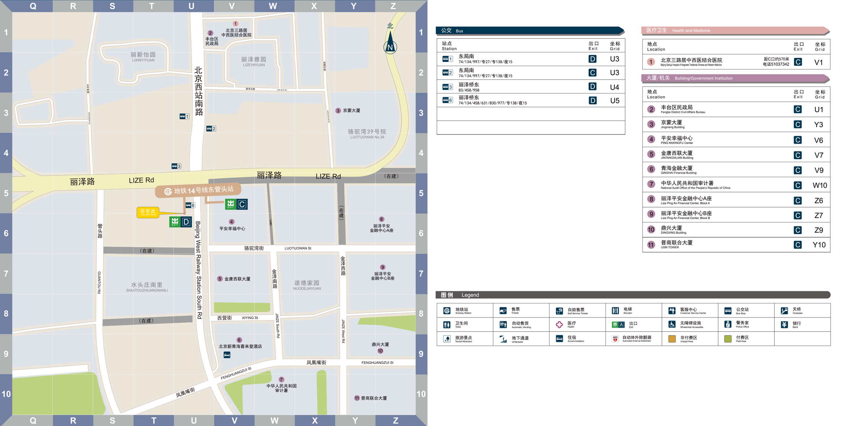Click the National Audit Office table row
868x426 pixels.
736,185
